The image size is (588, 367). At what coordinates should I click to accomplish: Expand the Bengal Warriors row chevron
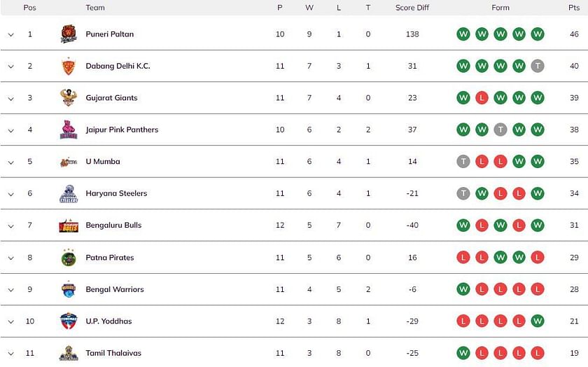coord(11,290)
